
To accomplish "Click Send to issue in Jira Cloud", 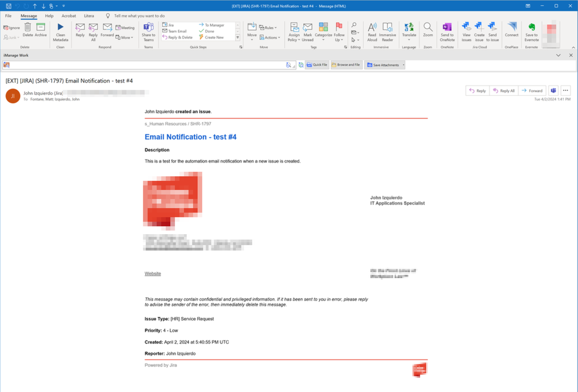I will [x=492, y=32].
